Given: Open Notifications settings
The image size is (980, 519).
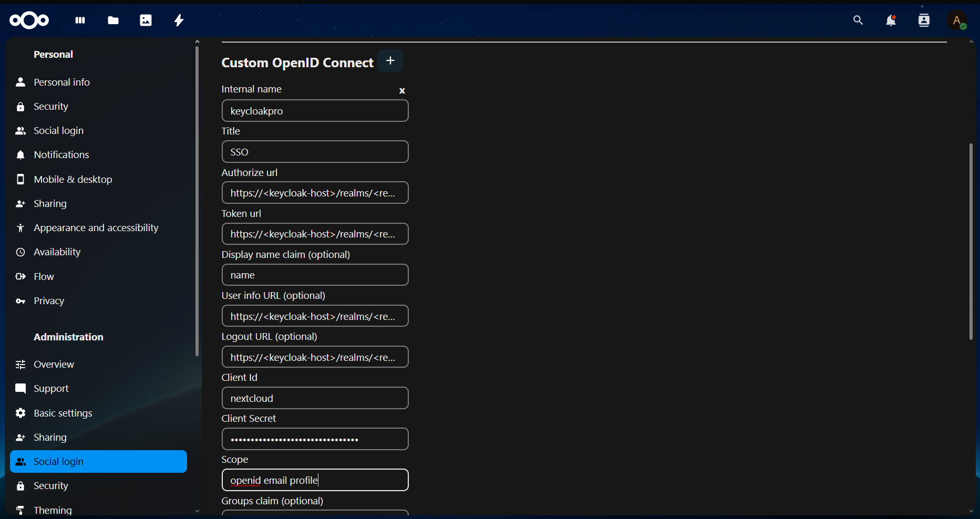Looking at the screenshot, I should tap(99, 155).
